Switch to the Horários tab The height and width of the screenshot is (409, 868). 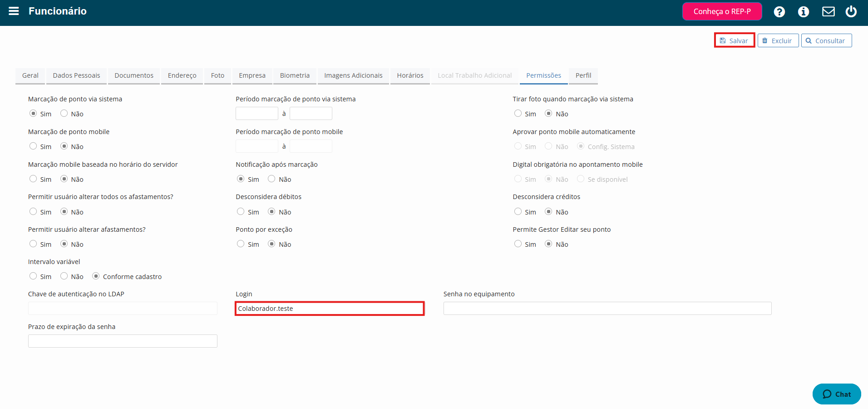410,75
